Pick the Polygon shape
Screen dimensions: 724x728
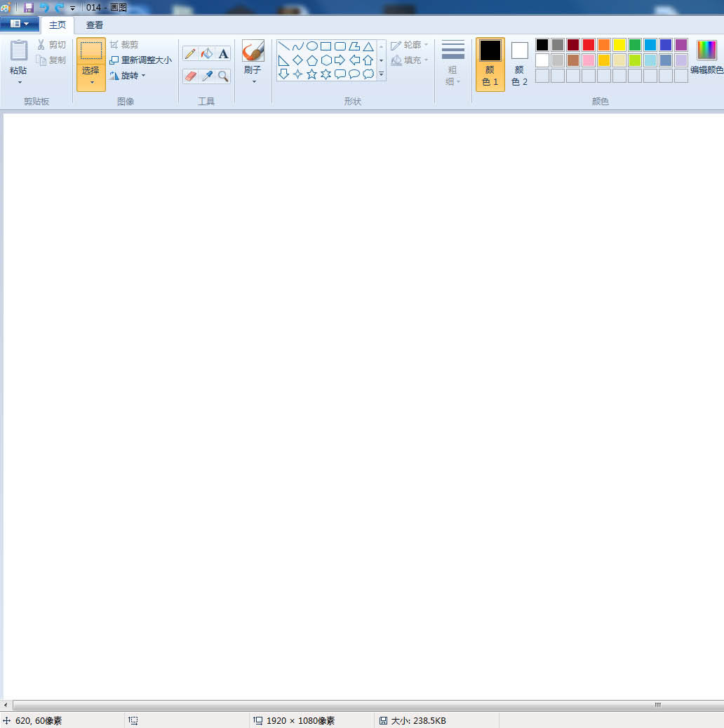pos(354,46)
